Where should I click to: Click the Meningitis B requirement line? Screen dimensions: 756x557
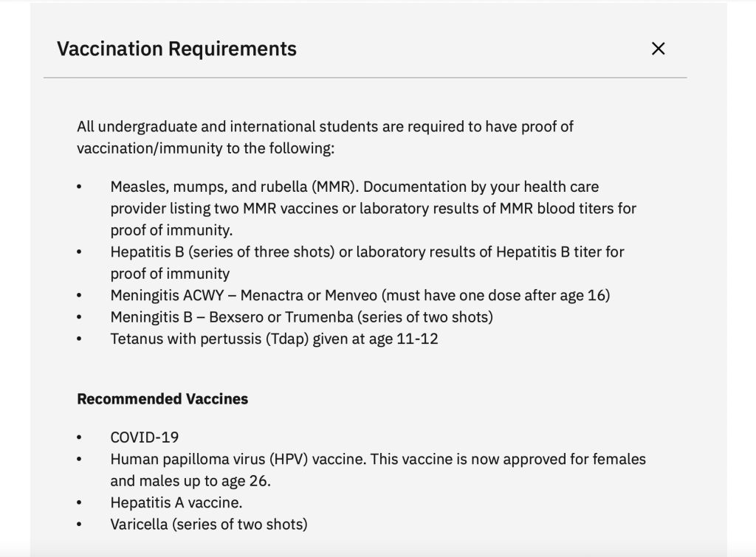(301, 317)
